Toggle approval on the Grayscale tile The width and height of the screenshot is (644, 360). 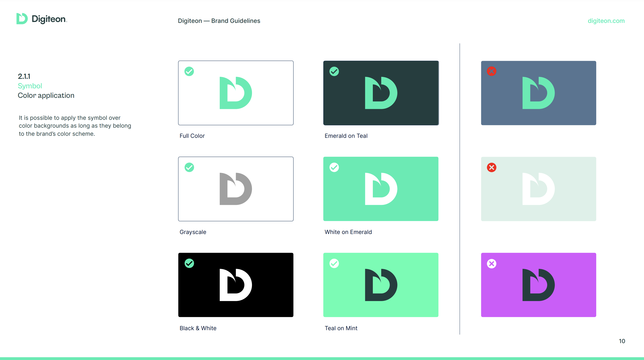pos(189,168)
